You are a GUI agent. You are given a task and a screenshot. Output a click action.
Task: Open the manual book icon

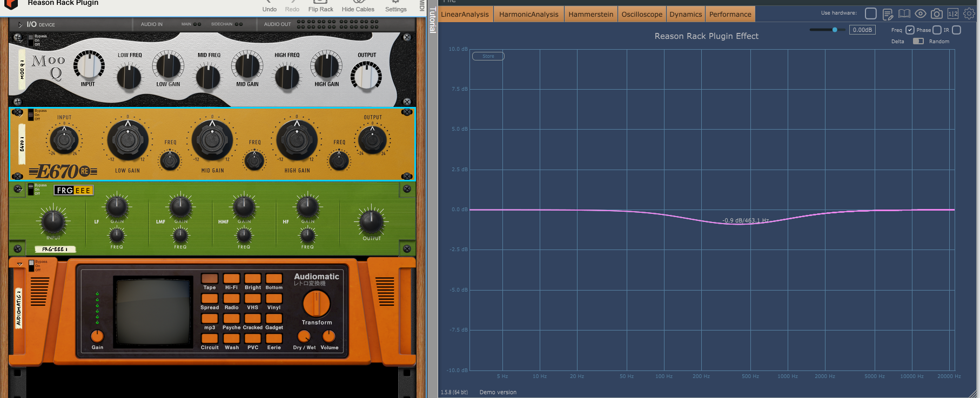coord(904,14)
